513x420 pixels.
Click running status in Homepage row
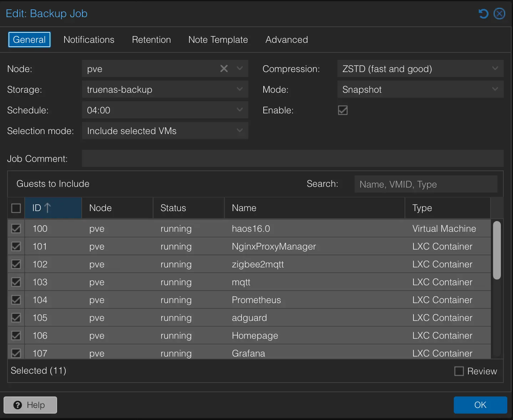[176, 336]
